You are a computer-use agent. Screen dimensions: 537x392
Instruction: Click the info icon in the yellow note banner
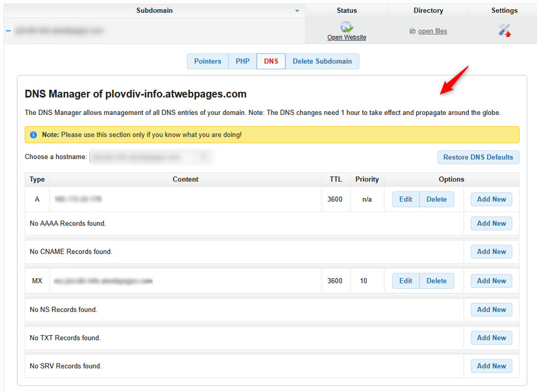33,135
